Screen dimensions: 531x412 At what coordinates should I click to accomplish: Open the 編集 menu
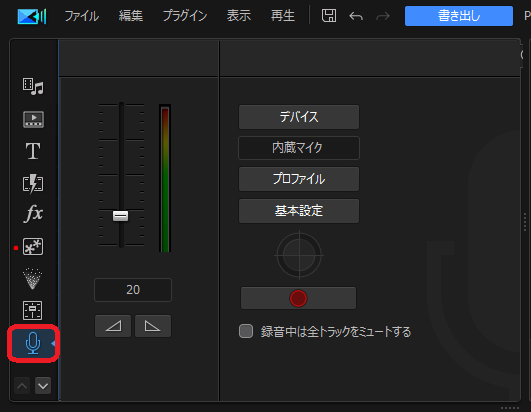pyautogui.click(x=131, y=16)
